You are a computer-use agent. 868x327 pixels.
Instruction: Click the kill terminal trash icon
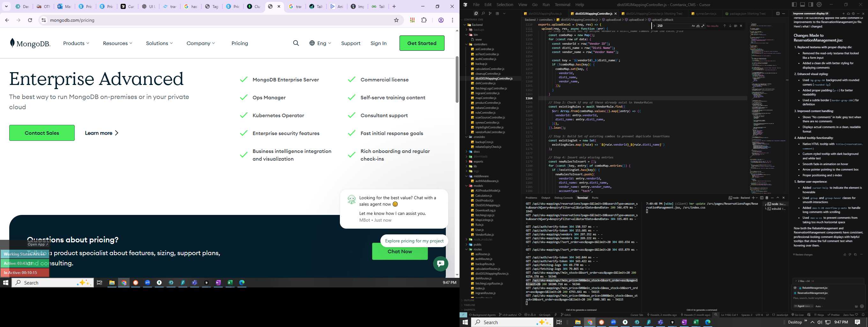[767, 198]
